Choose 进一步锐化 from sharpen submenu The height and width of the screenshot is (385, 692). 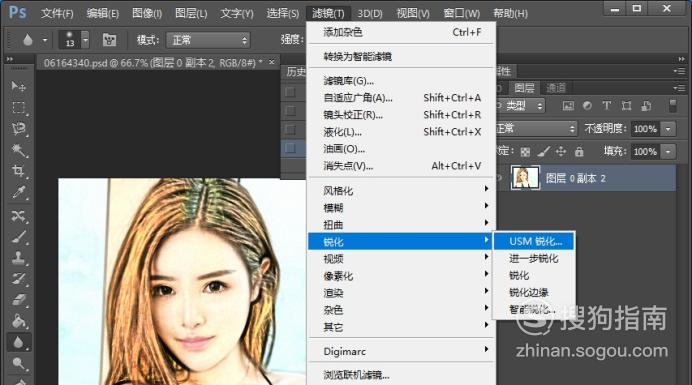click(534, 258)
